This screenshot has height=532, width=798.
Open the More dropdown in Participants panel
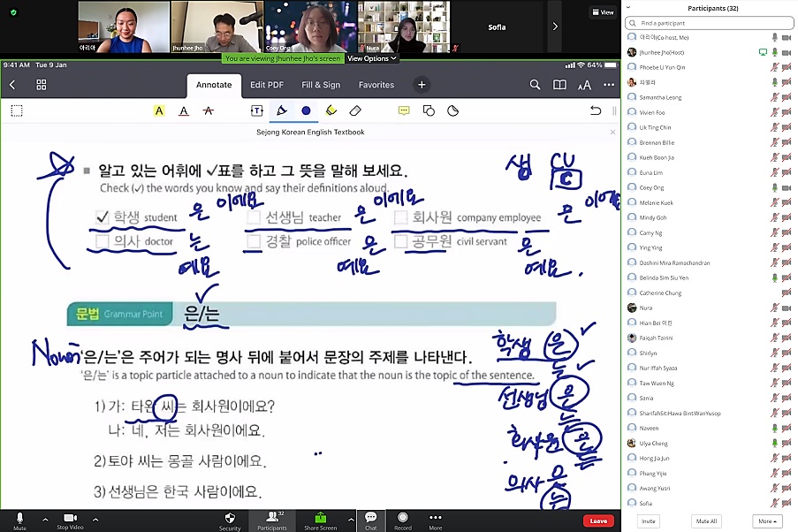tap(767, 521)
